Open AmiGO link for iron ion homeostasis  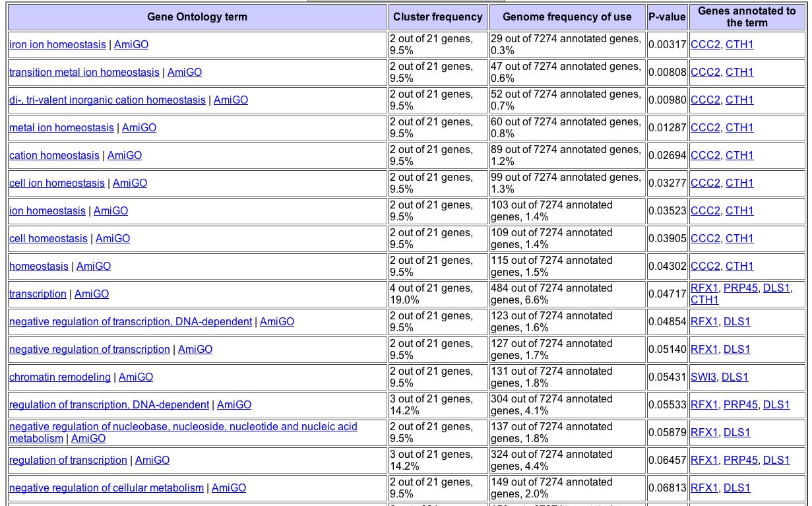(x=131, y=45)
